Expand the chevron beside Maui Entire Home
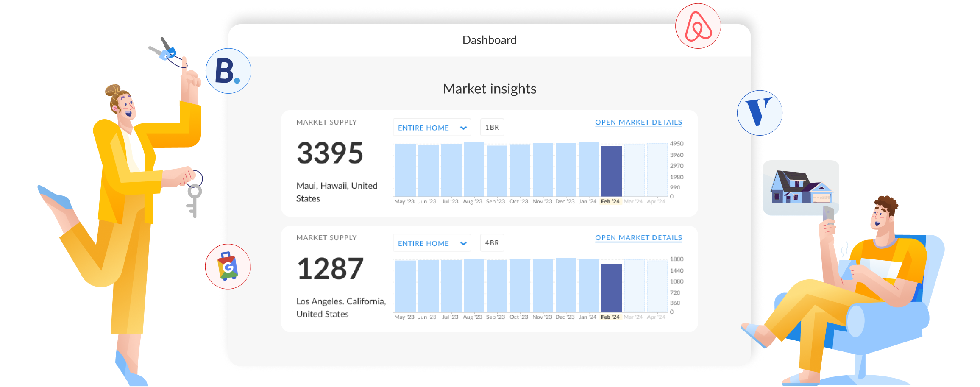 point(463,128)
